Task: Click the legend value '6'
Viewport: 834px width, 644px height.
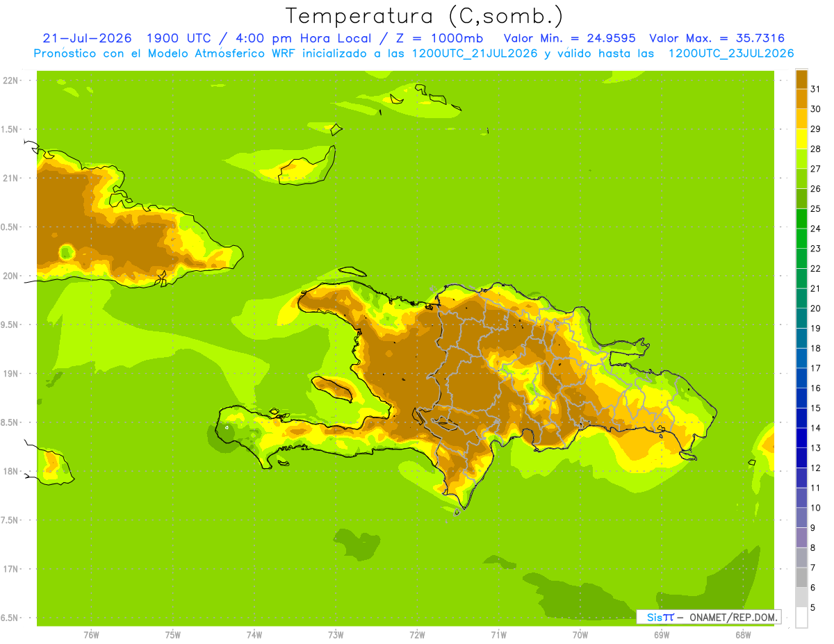Action: [x=813, y=588]
